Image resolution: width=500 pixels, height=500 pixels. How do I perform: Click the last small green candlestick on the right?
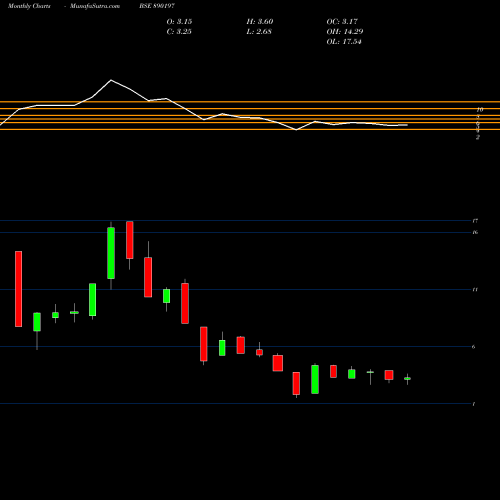(407, 379)
